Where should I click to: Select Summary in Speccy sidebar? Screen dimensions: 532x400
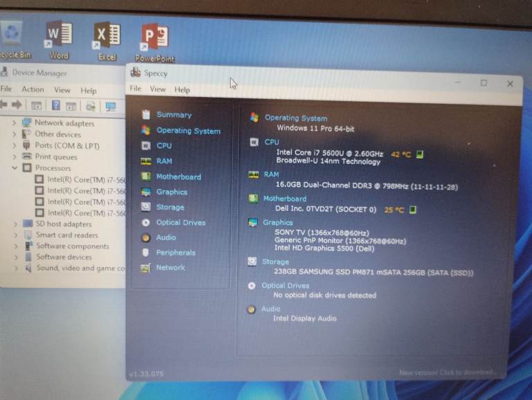click(174, 115)
